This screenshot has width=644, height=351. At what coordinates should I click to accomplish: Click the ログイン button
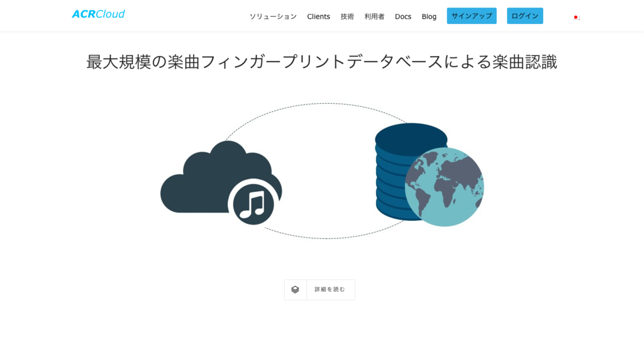click(525, 16)
